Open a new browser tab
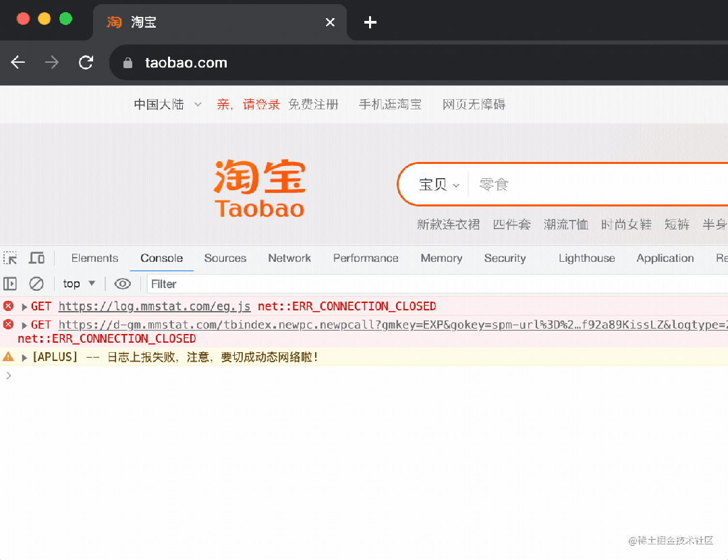728x560 pixels. point(370,22)
